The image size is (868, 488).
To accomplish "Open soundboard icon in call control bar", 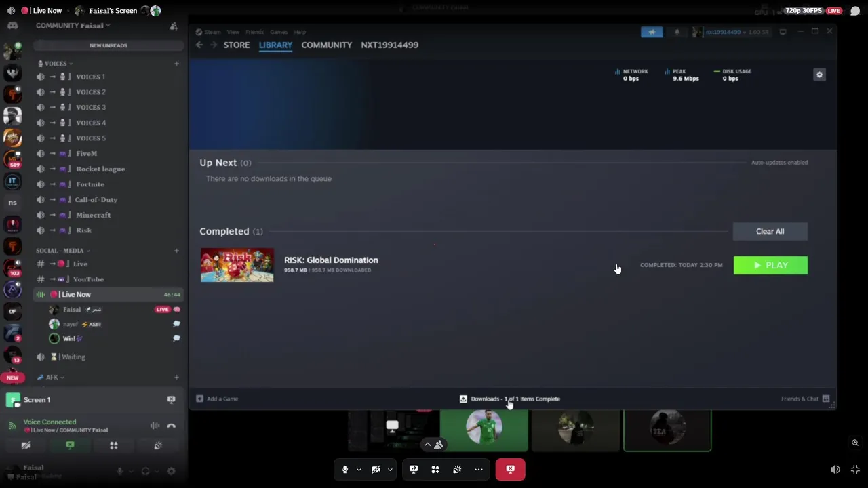I will [457, 469].
